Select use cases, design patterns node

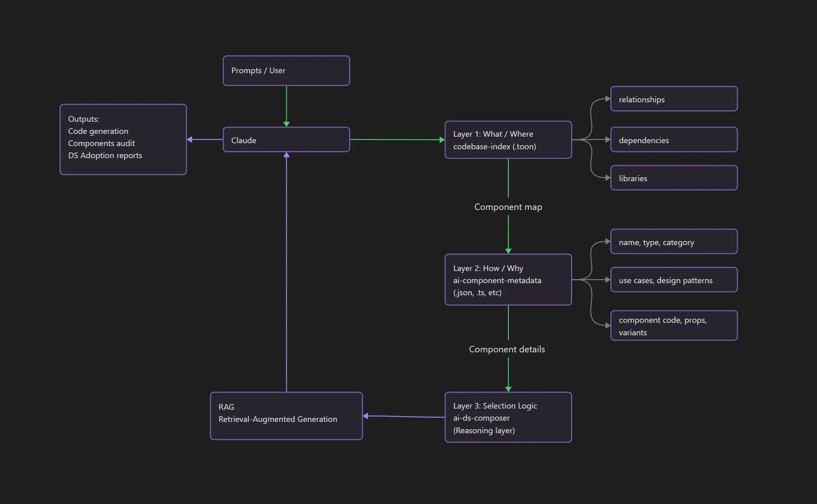point(674,280)
